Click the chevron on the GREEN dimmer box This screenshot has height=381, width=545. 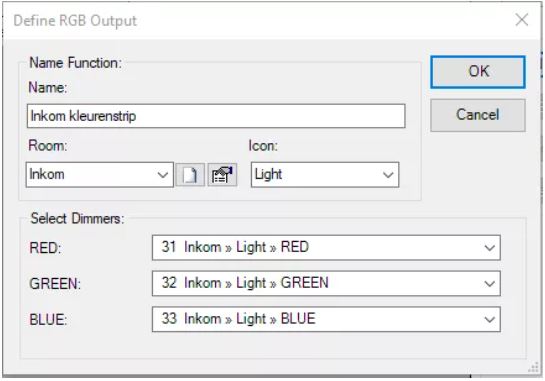489,284
